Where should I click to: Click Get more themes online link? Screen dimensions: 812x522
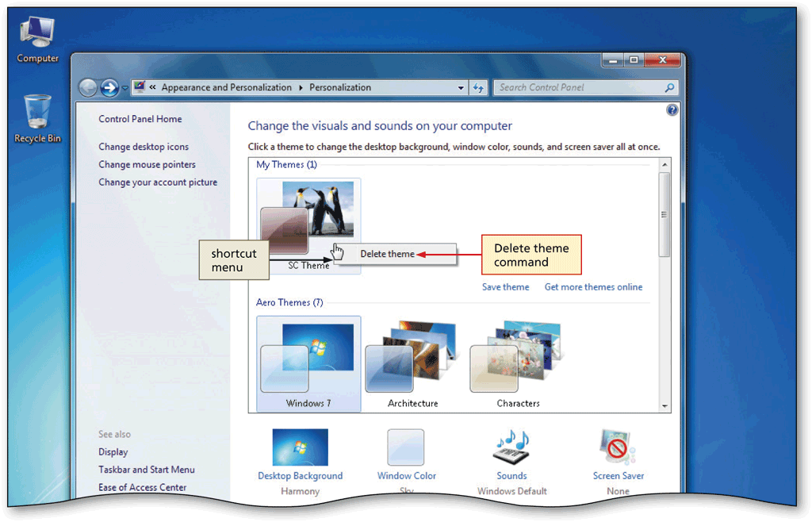pos(593,287)
